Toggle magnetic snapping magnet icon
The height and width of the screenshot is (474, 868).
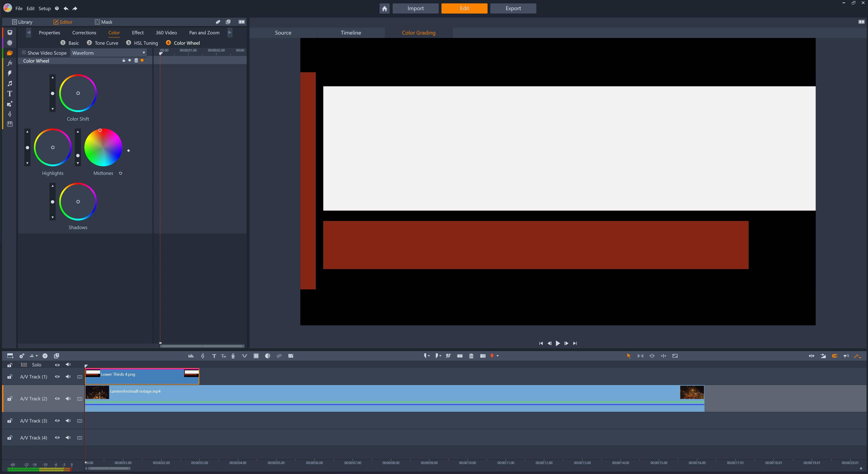[x=834, y=356]
